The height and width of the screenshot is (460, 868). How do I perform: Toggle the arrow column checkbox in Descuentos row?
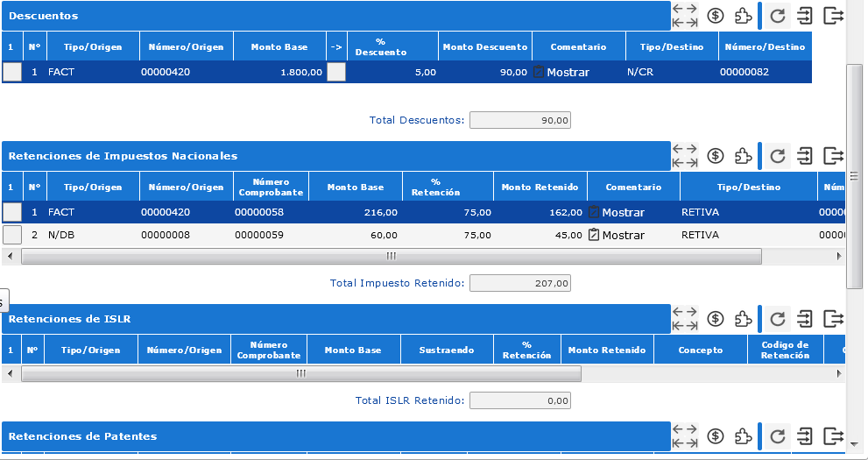click(x=336, y=73)
